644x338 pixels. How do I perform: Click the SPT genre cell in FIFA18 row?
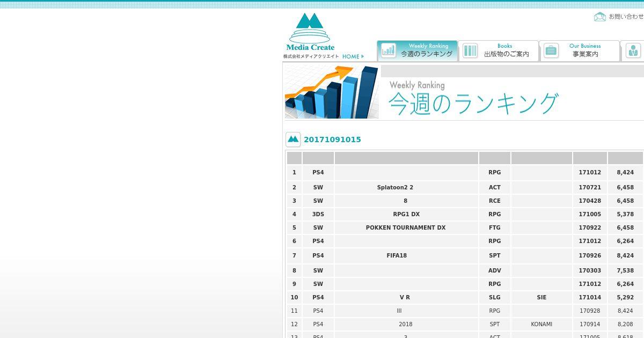[495, 255]
